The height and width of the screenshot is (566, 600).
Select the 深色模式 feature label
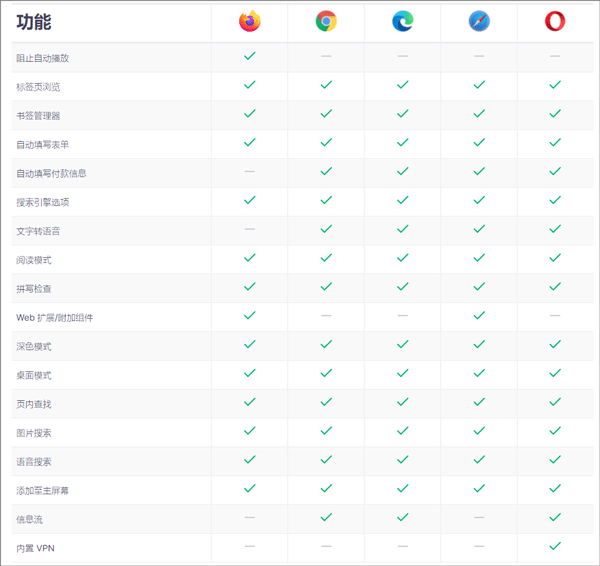(34, 346)
